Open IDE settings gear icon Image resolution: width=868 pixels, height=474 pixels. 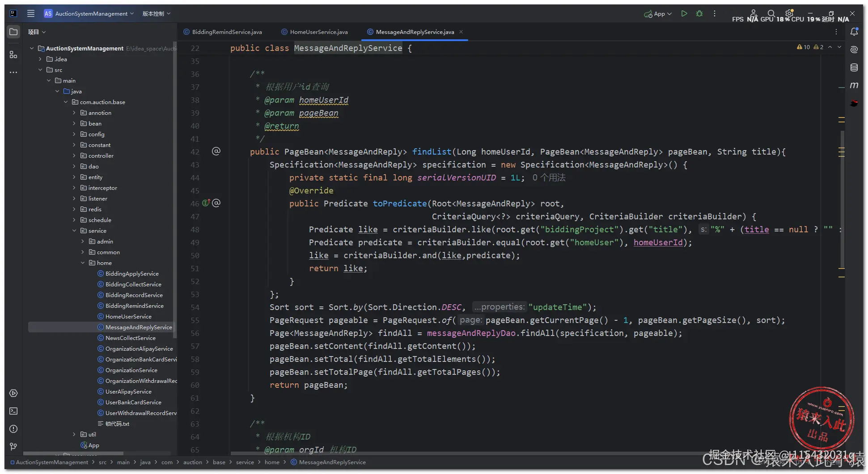coord(789,13)
